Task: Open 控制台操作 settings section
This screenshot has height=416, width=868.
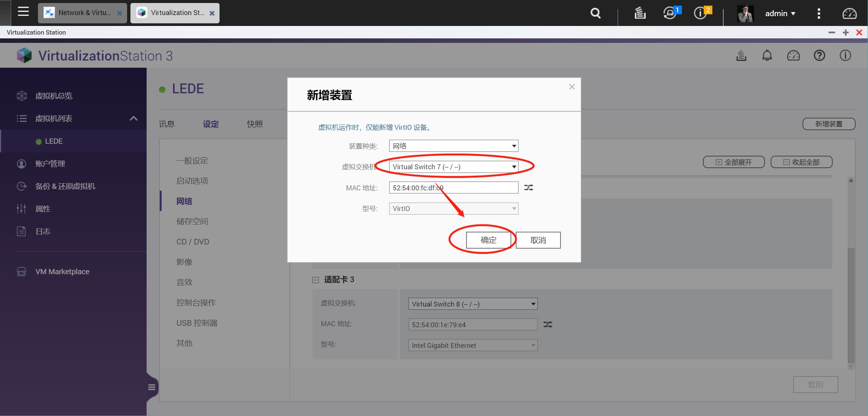Action: 196,303
